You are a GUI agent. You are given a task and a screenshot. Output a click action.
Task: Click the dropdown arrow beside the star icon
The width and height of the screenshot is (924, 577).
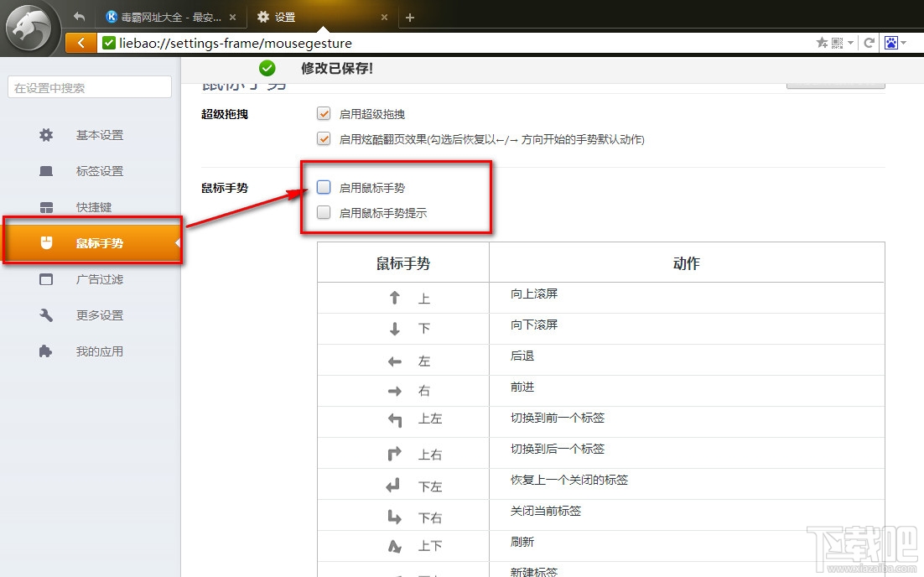pos(850,42)
